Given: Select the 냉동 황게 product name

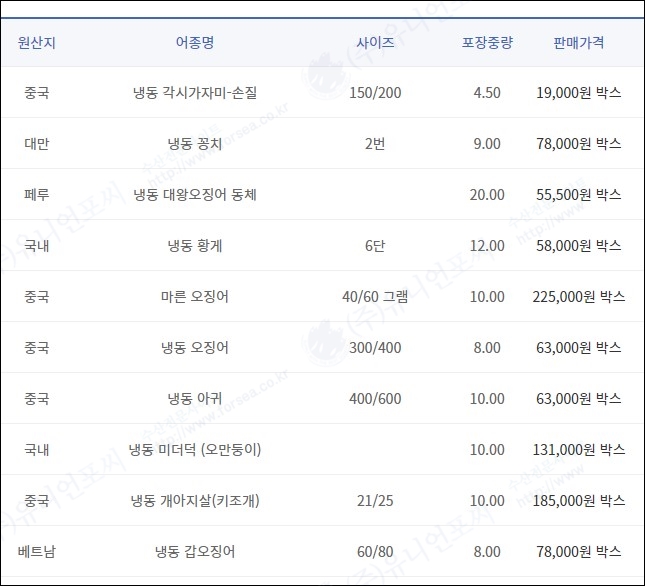Looking at the screenshot, I should pyautogui.click(x=195, y=246).
